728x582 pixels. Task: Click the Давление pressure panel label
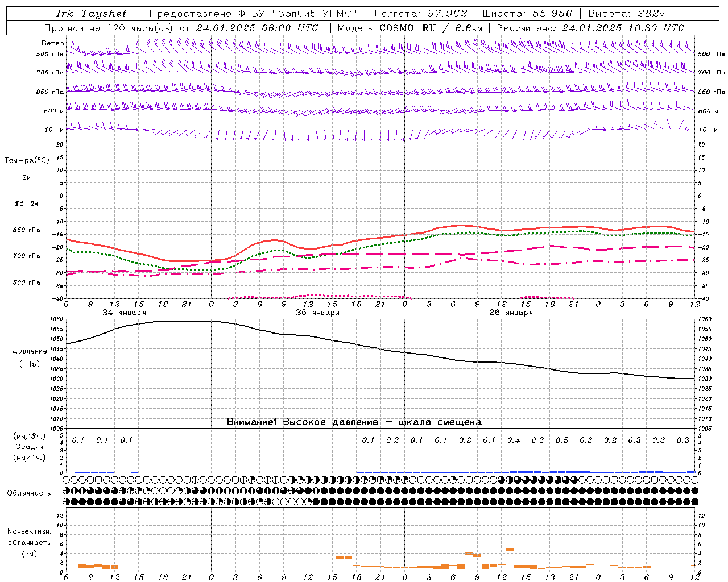pos(30,351)
